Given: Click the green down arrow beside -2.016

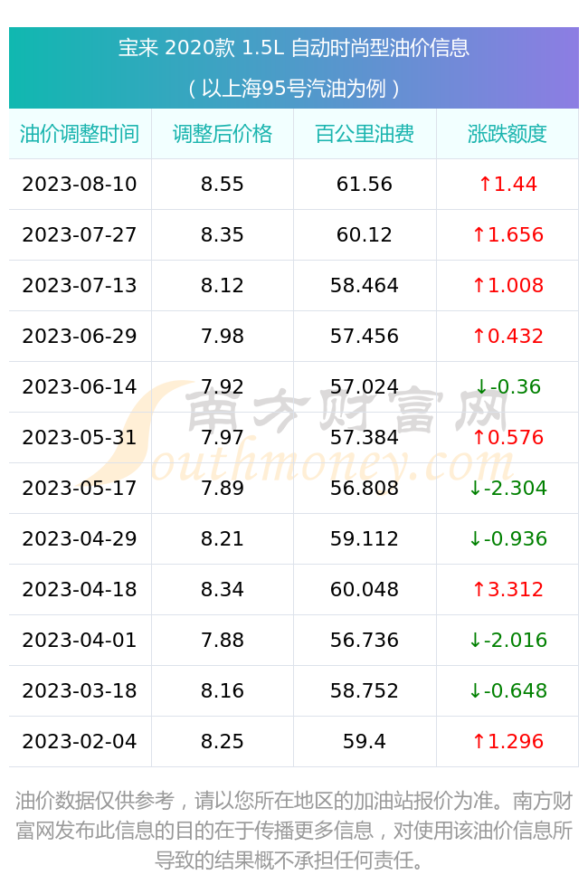Looking at the screenshot, I should click(x=475, y=641).
